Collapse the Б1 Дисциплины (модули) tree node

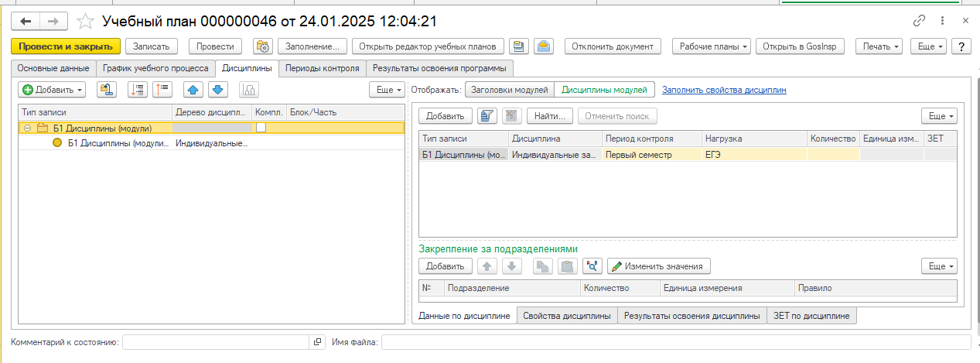point(27,128)
